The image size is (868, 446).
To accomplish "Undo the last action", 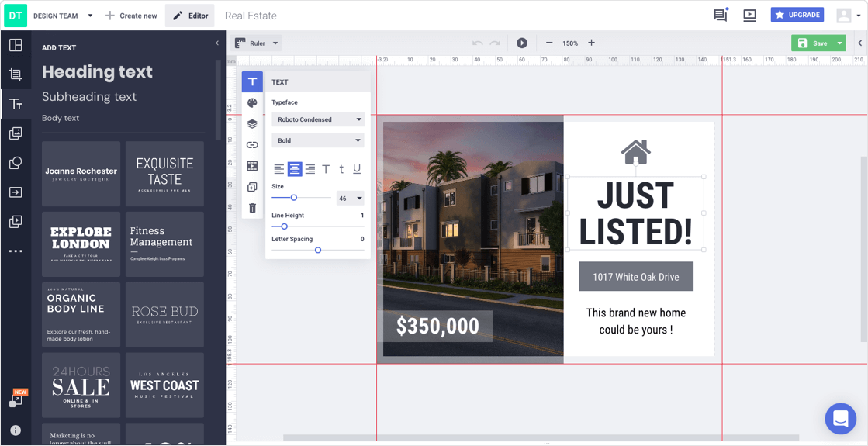I will (477, 43).
